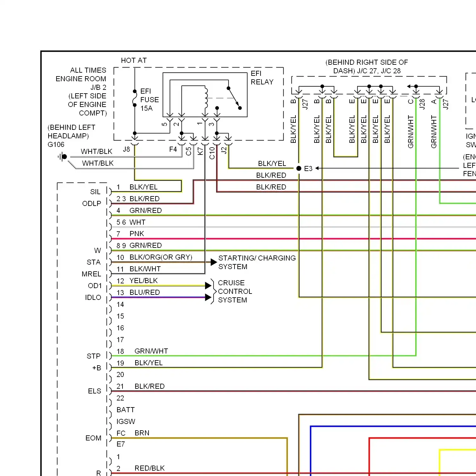This screenshot has height=476, width=476.
Task: Click wire label '1 BLK/YEL'
Action: coord(137,187)
